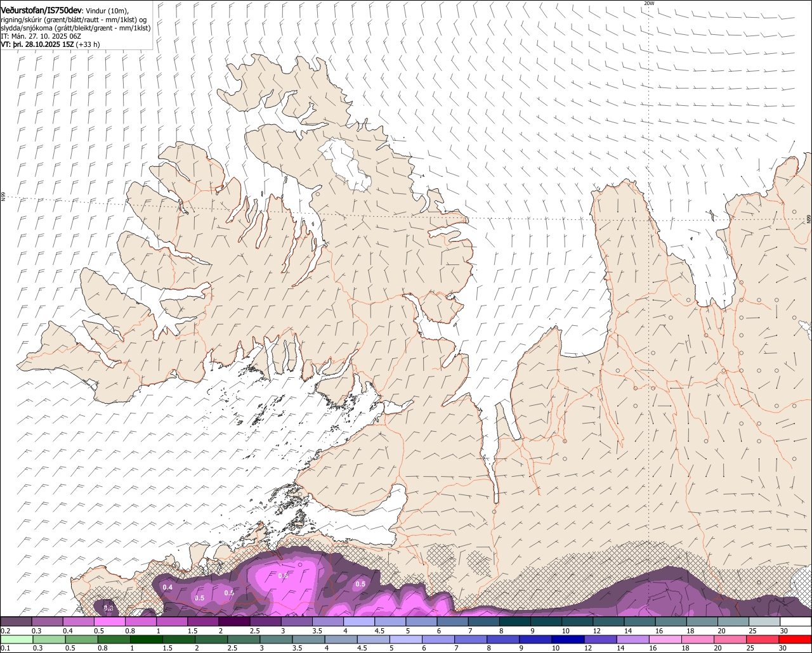Image resolution: width=812 pixels, height=653 pixels.
Task: Click the 'slydda/snjókoma' description line
Action: pos(75,28)
